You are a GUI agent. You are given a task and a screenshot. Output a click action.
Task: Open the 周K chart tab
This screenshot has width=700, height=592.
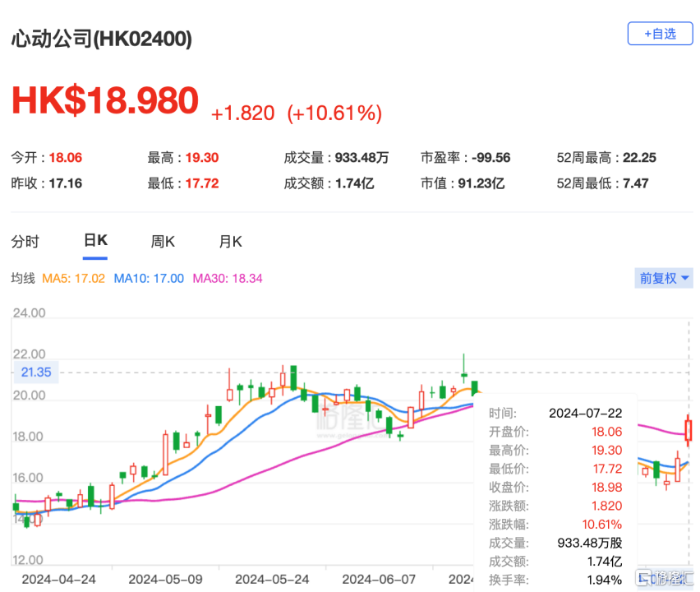pyautogui.click(x=163, y=242)
